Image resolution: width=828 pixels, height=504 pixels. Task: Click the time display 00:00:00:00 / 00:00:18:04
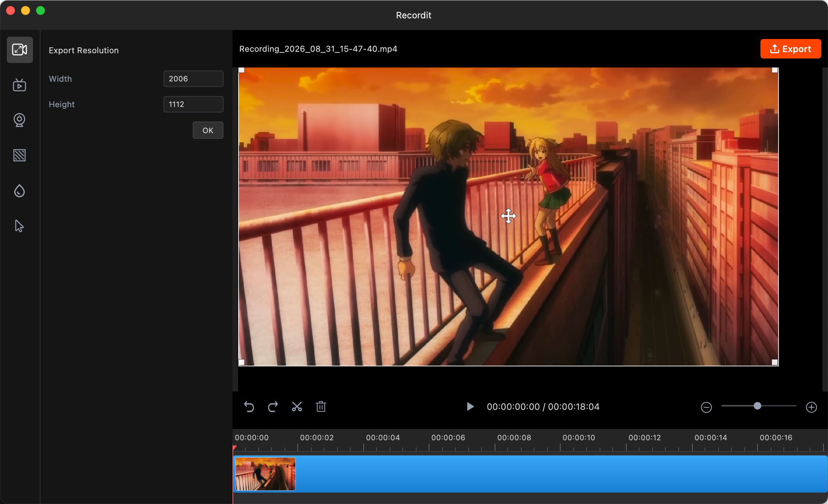click(543, 407)
